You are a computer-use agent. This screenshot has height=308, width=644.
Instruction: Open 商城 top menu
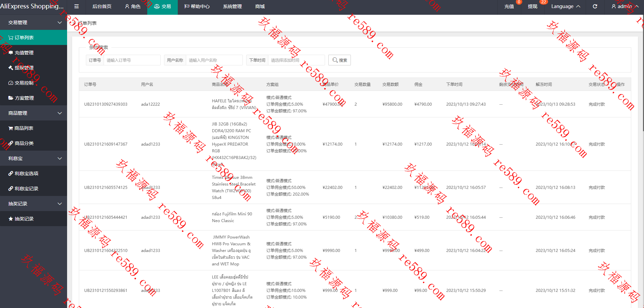coord(260,6)
